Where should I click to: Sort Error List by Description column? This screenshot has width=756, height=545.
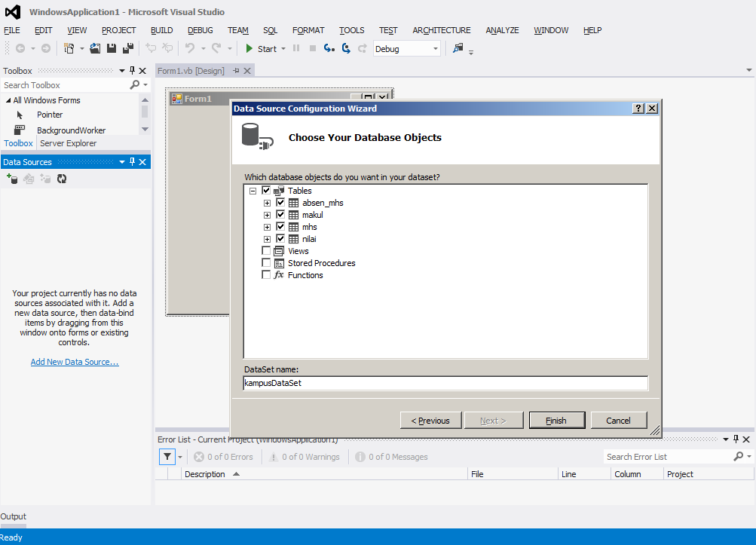click(x=205, y=474)
